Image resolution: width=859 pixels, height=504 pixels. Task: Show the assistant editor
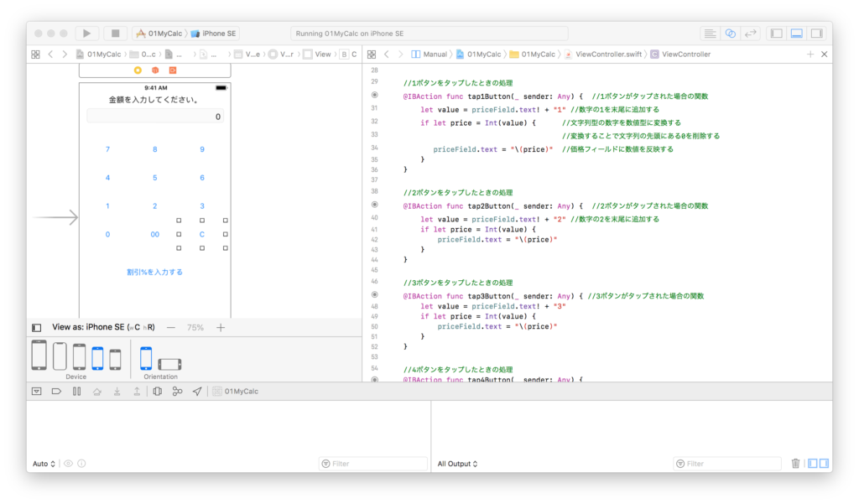(x=730, y=34)
